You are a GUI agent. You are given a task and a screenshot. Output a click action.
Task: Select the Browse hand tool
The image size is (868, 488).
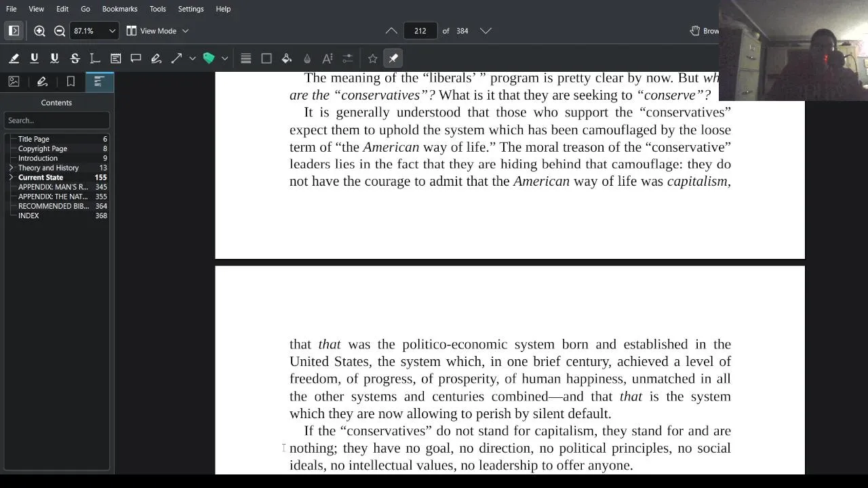pos(704,30)
